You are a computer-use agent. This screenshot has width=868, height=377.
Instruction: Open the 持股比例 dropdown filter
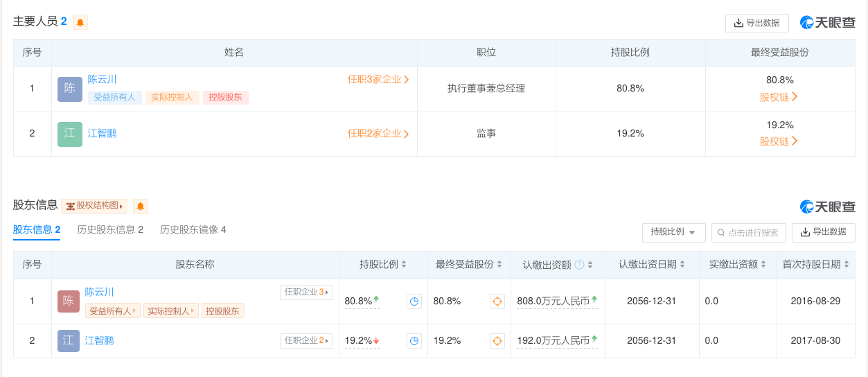pos(673,232)
